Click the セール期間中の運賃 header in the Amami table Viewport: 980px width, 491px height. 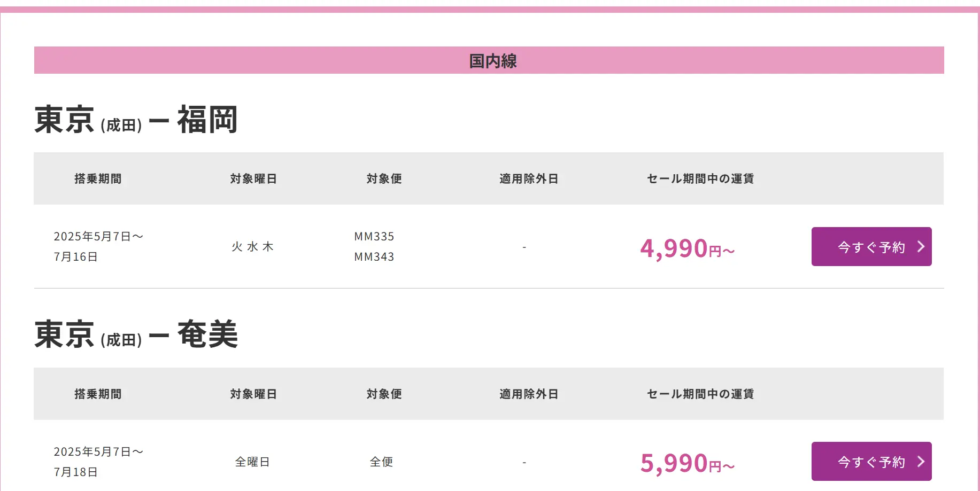pos(700,394)
